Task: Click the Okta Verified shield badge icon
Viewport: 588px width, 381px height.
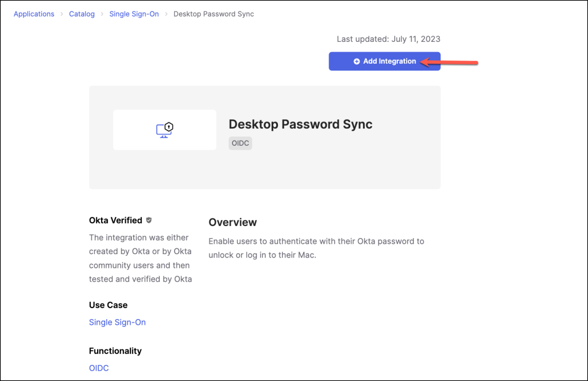Action: point(149,220)
